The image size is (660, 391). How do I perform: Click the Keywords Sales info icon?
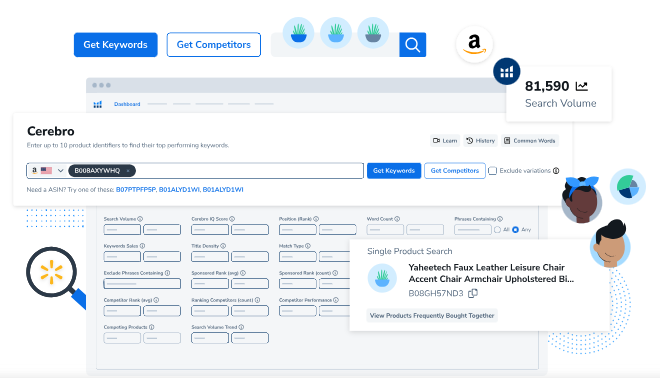point(142,246)
